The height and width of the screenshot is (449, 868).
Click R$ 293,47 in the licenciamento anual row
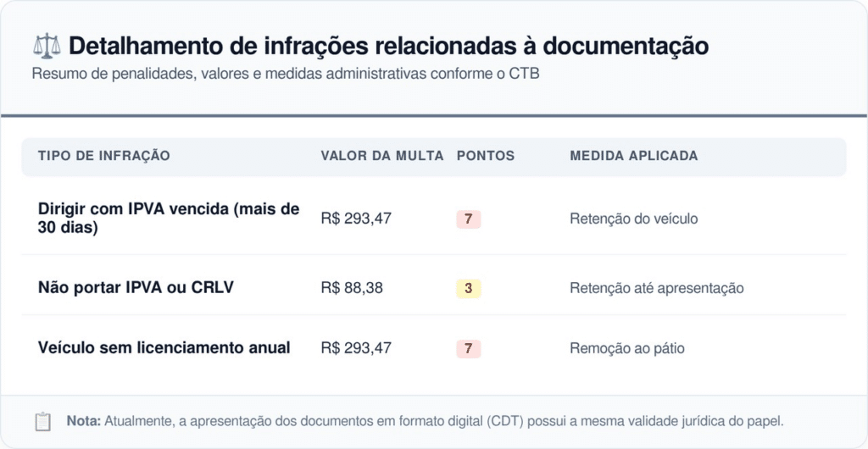click(356, 348)
